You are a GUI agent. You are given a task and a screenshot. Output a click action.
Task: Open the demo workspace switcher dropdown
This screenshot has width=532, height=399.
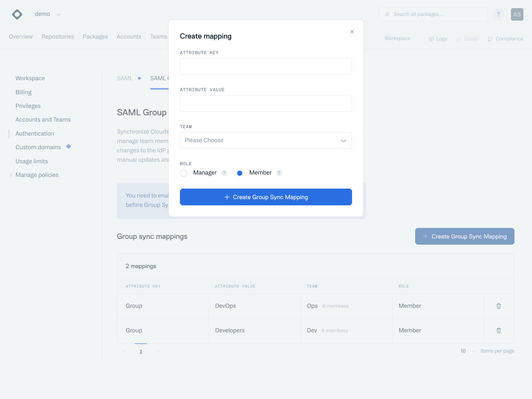(x=47, y=14)
